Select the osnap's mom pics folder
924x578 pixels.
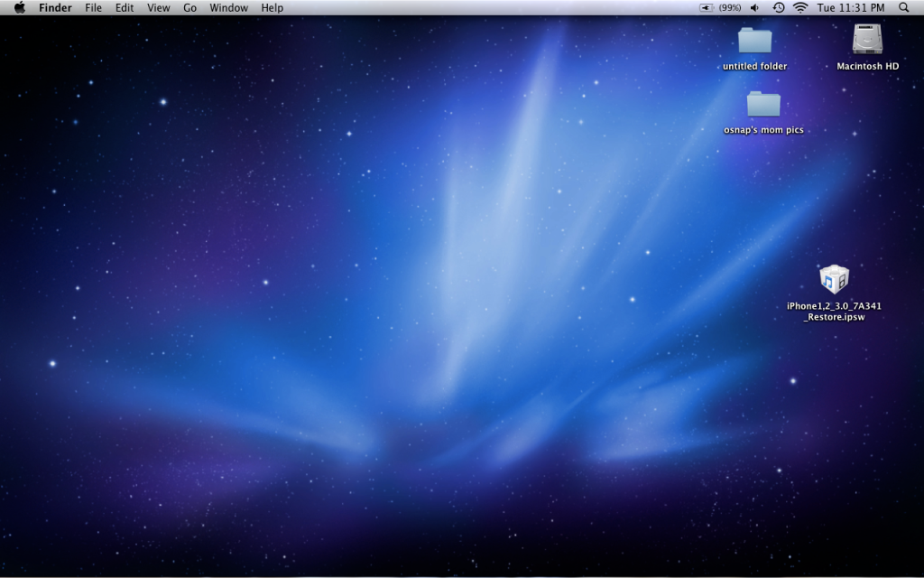tap(763, 104)
